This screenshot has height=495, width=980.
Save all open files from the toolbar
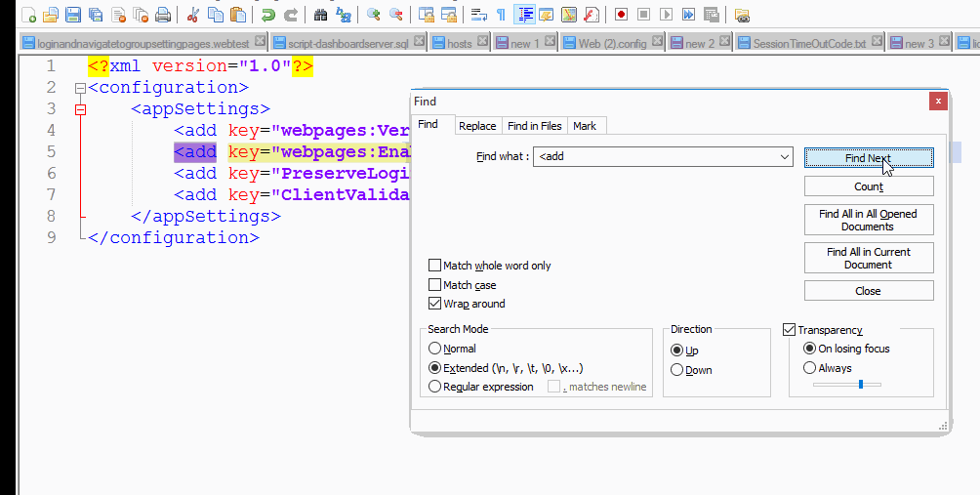point(96,15)
